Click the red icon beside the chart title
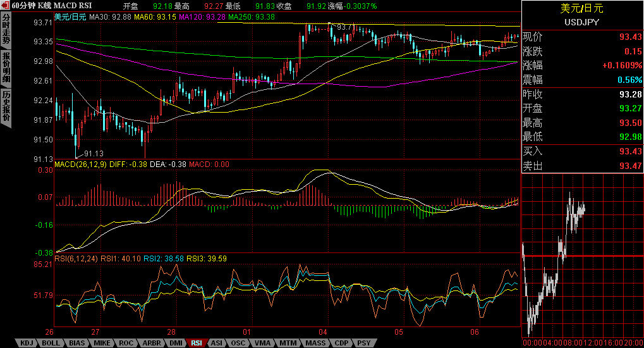644x348 pixels. (5, 5)
